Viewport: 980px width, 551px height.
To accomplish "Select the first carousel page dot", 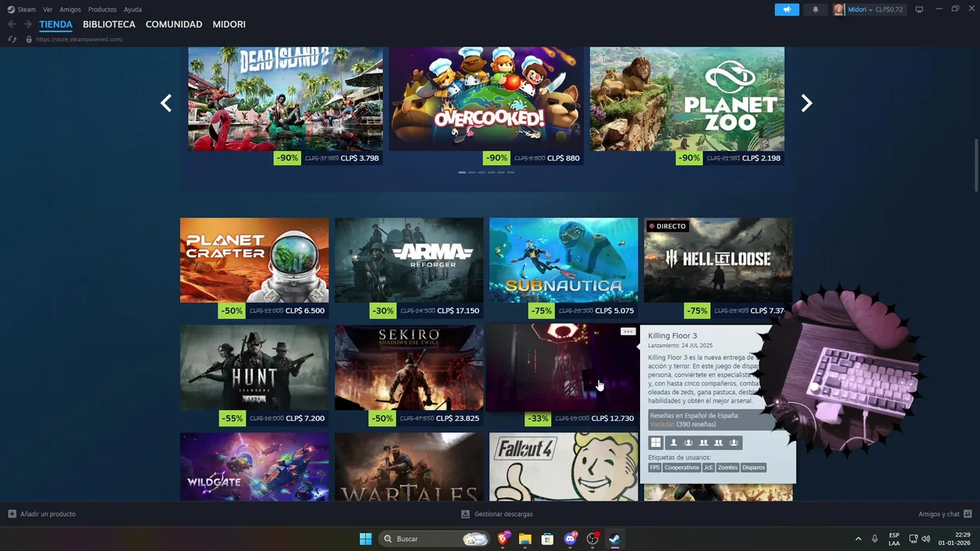I will 462,172.
